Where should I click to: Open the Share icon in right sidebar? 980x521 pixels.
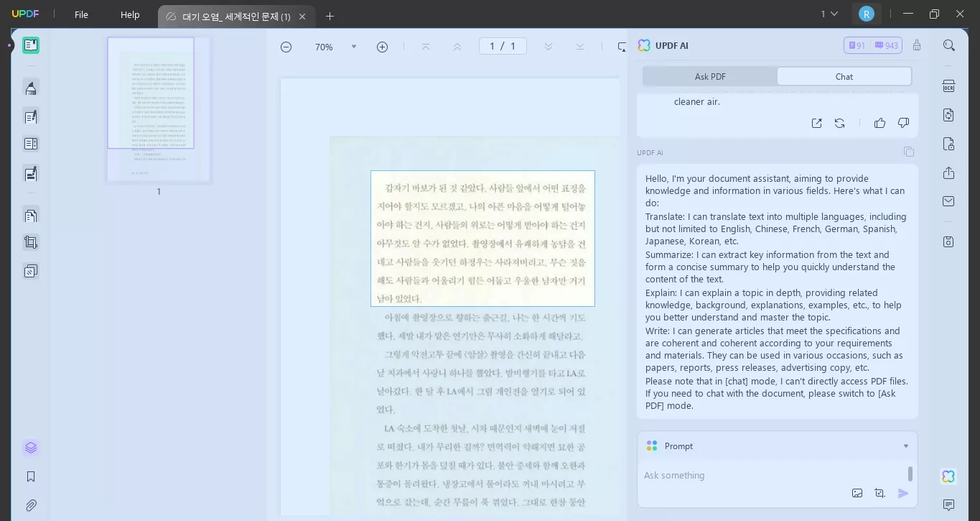coord(948,172)
